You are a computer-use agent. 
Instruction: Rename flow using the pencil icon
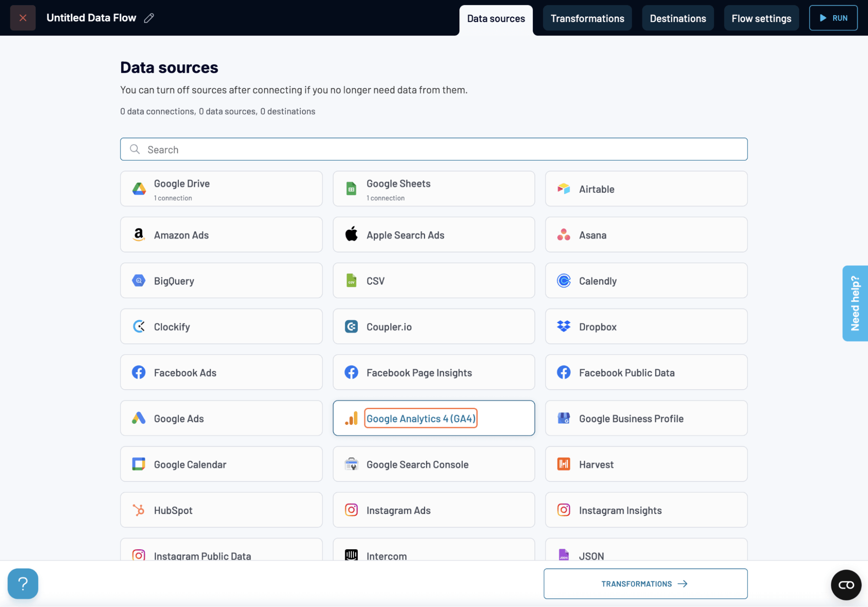(x=149, y=18)
